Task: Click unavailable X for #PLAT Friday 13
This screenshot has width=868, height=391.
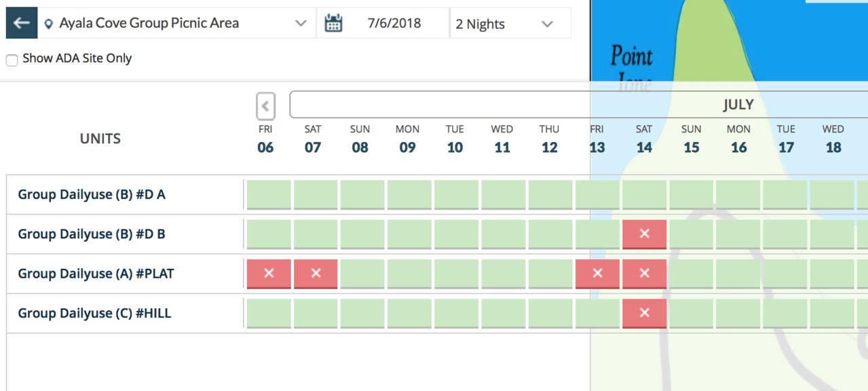Action: (x=597, y=274)
